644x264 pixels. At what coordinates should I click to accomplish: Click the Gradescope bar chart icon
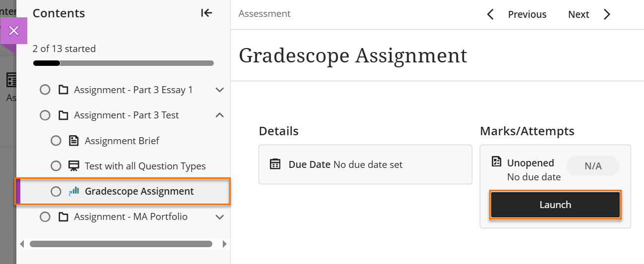click(x=74, y=191)
